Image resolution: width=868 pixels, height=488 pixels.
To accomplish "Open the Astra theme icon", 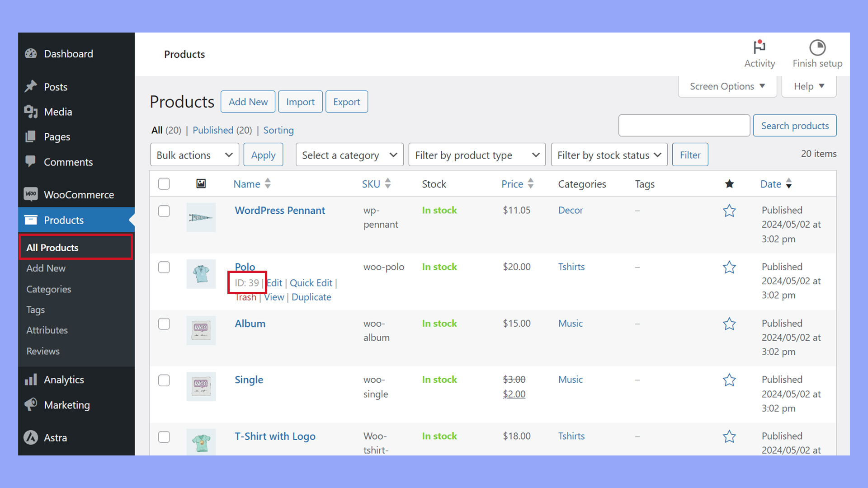I will coord(30,437).
